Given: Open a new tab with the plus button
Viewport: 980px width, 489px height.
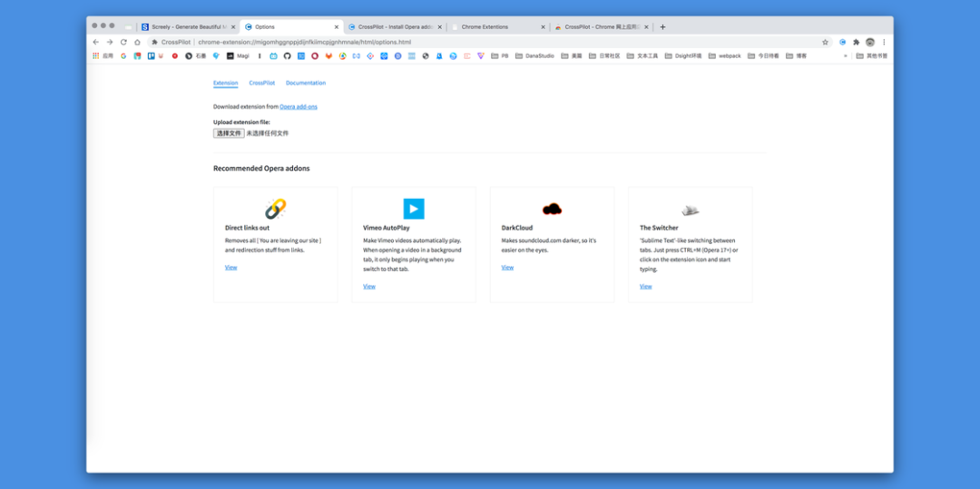Looking at the screenshot, I should click(x=662, y=27).
